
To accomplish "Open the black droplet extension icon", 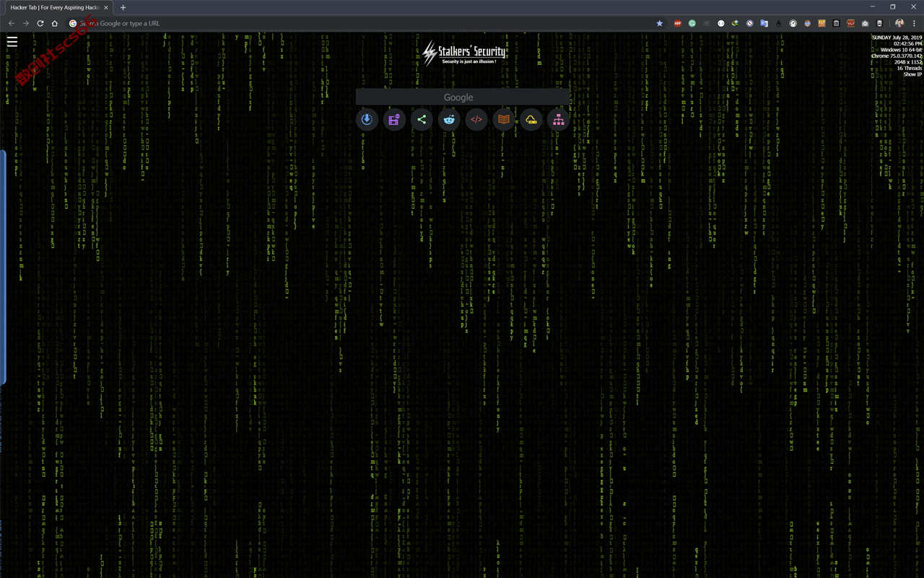I will (x=778, y=23).
